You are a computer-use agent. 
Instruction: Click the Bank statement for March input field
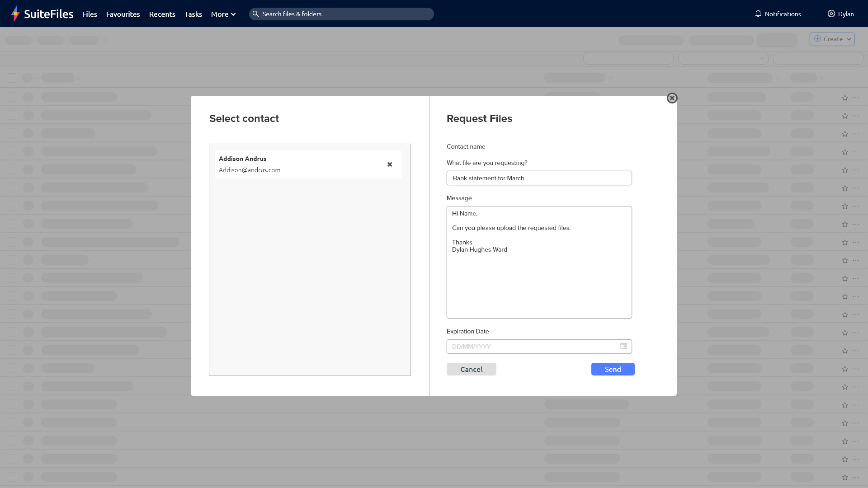(x=539, y=178)
